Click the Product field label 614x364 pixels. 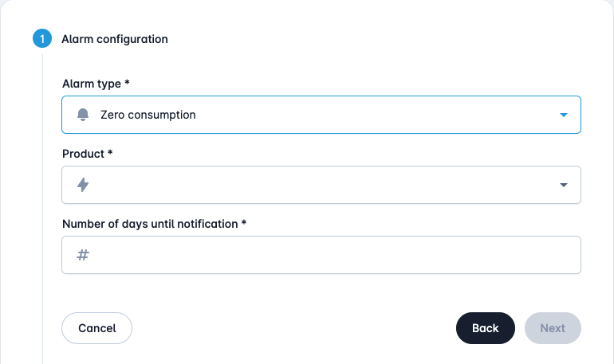pyautogui.click(x=84, y=154)
